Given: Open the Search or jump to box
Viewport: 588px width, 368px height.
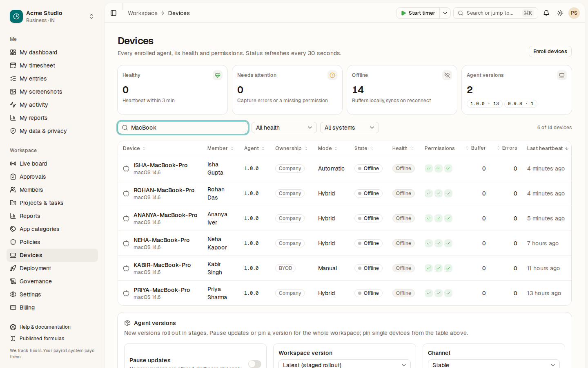Looking at the screenshot, I should [x=496, y=13].
